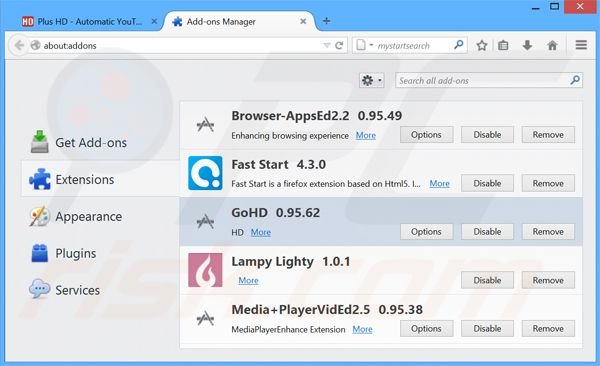This screenshot has width=600, height=366.
Task: Click More link for Lampy Lighty
Action: click(248, 280)
